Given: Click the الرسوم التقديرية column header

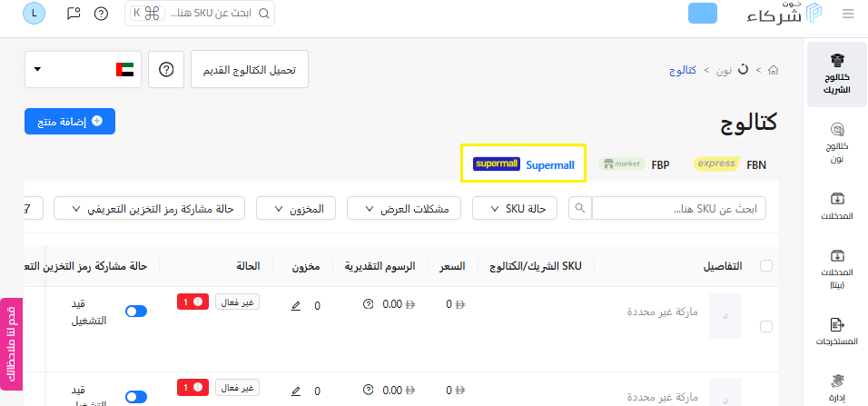Looking at the screenshot, I should click(380, 266).
